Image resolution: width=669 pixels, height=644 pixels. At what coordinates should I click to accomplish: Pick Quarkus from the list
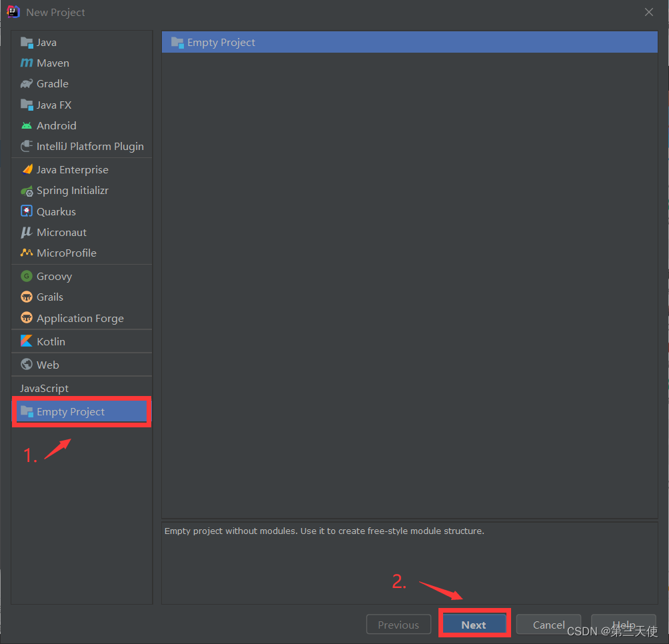tap(81, 211)
